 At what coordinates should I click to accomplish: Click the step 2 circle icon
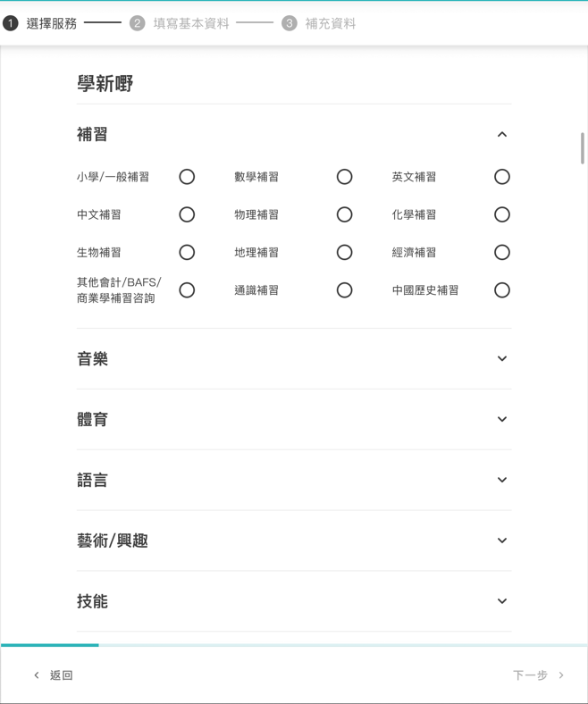(x=138, y=23)
